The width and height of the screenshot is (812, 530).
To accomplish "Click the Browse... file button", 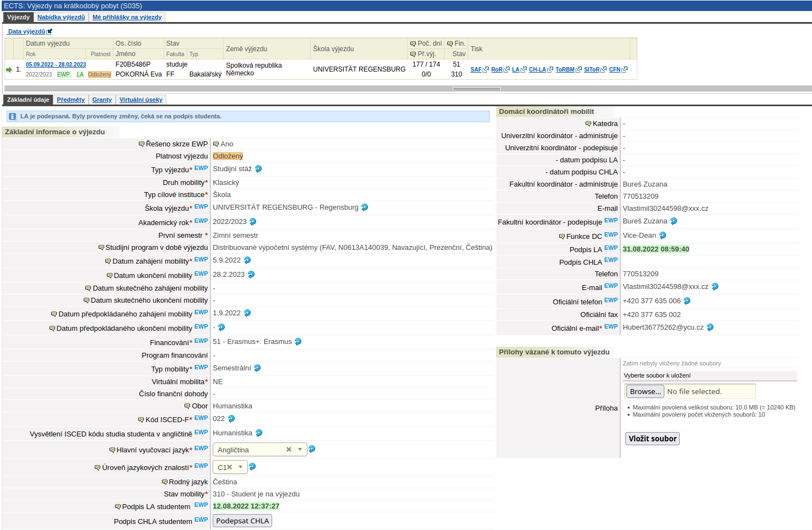I will (645, 391).
